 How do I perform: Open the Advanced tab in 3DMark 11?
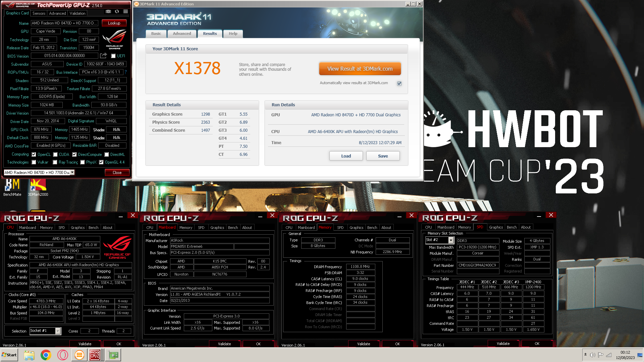coord(182,34)
